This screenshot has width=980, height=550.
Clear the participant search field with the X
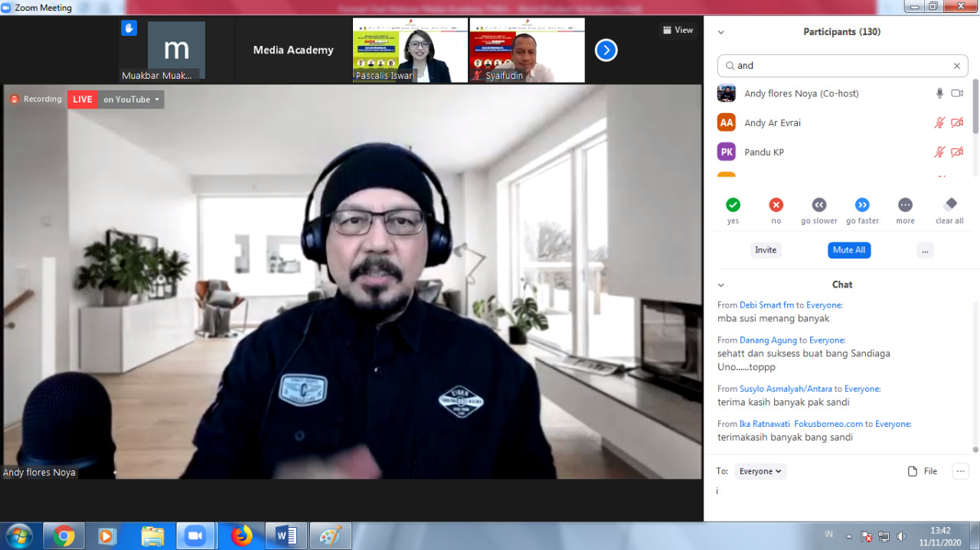click(956, 66)
